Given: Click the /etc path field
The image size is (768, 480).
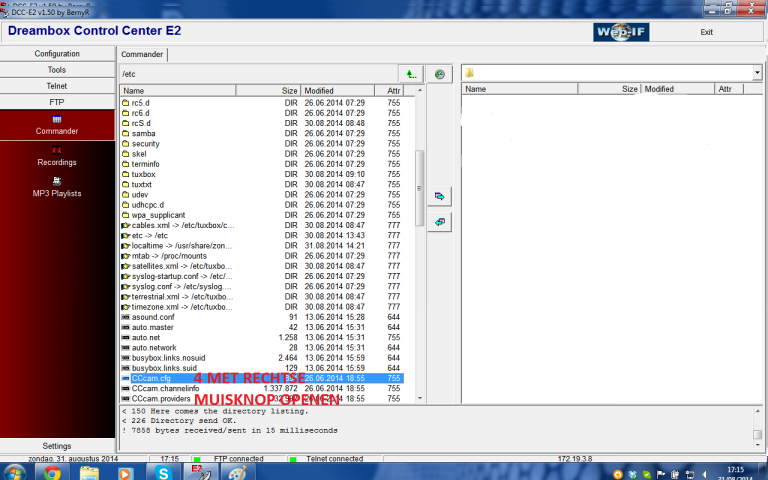Looking at the screenshot, I should [255, 74].
